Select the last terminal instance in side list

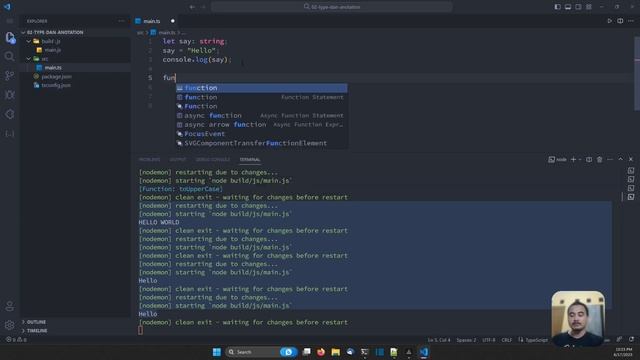click(631, 197)
